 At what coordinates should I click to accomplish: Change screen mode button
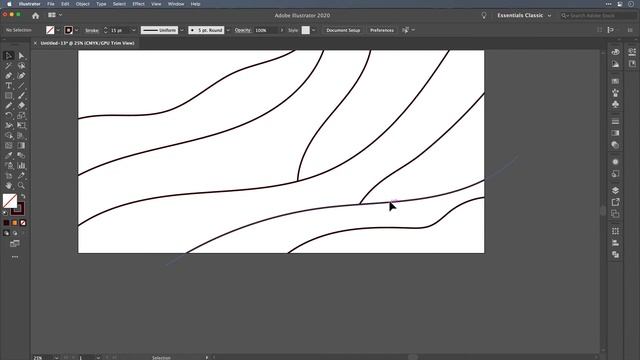point(15,244)
